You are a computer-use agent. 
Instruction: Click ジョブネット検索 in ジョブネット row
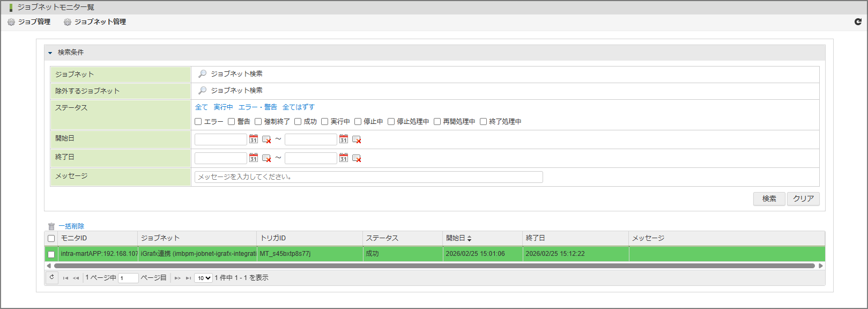[x=236, y=74]
